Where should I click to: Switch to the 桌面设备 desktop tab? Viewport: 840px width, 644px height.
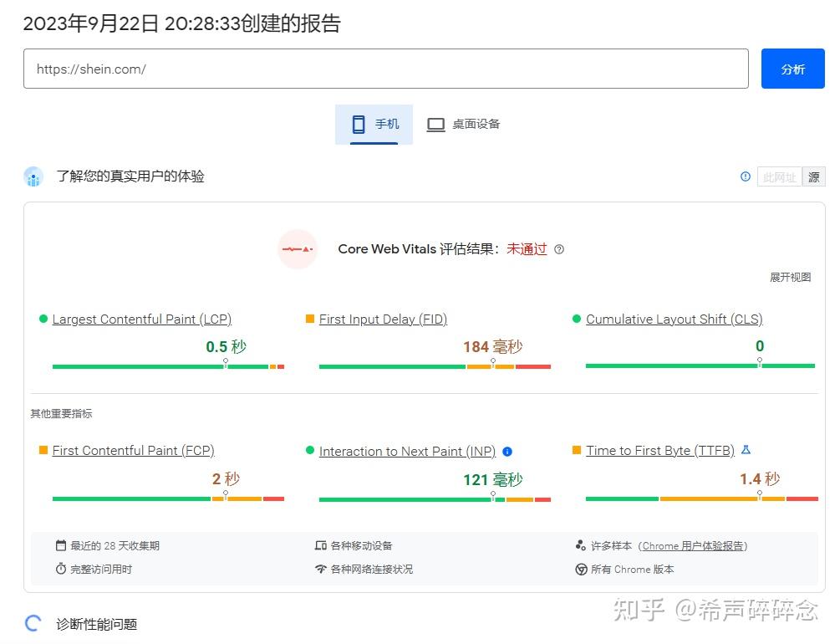464,125
